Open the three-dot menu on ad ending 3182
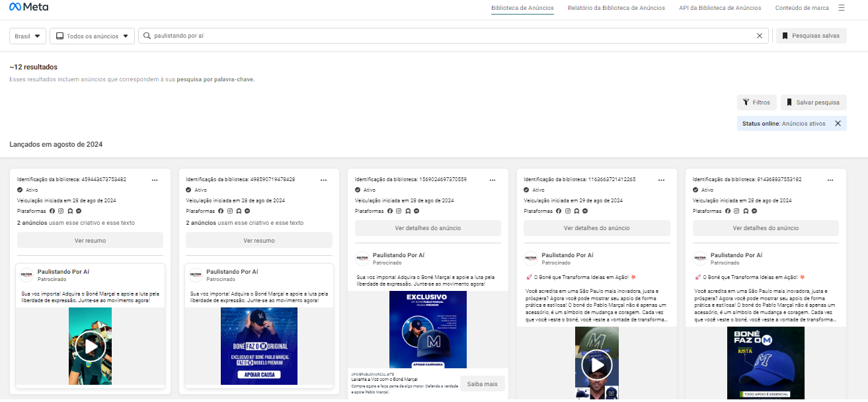This screenshot has width=868, height=402. pos(831,180)
